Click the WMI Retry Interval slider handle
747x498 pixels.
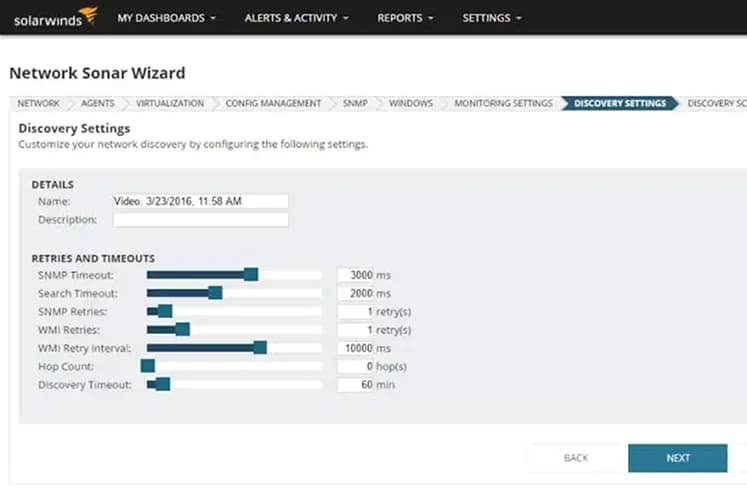coord(260,348)
